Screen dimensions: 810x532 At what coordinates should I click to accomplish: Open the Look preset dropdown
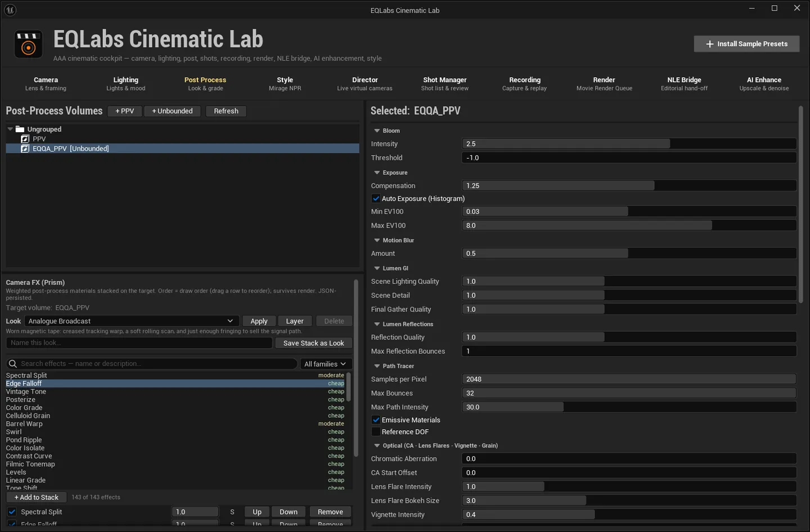pyautogui.click(x=132, y=321)
